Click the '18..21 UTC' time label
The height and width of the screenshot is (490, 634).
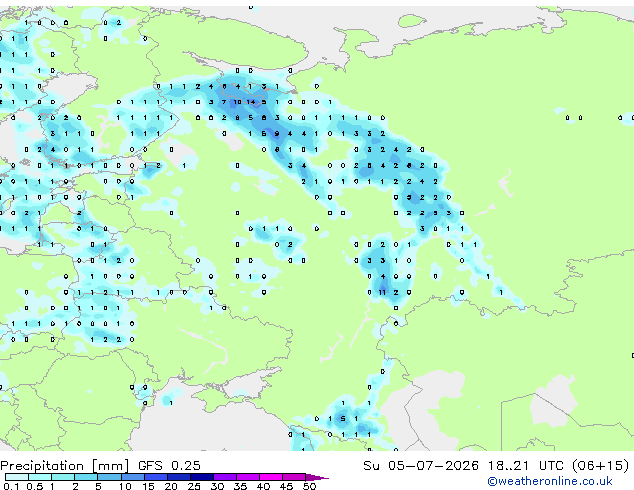click(x=525, y=466)
